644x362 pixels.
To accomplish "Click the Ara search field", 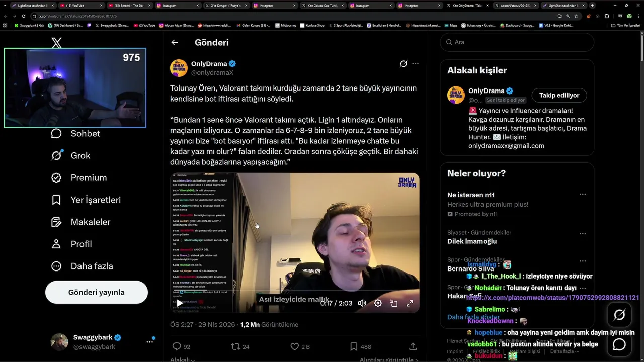I will (x=517, y=42).
